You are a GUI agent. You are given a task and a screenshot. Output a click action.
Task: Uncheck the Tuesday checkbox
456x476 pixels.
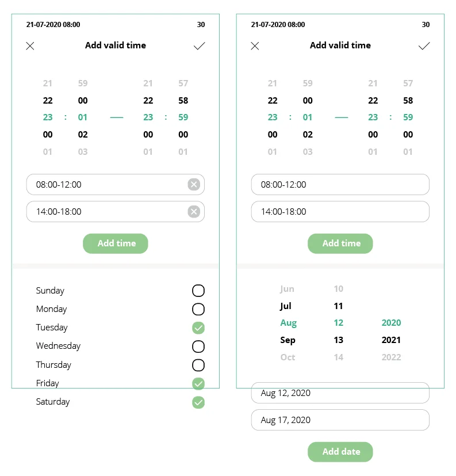198,328
